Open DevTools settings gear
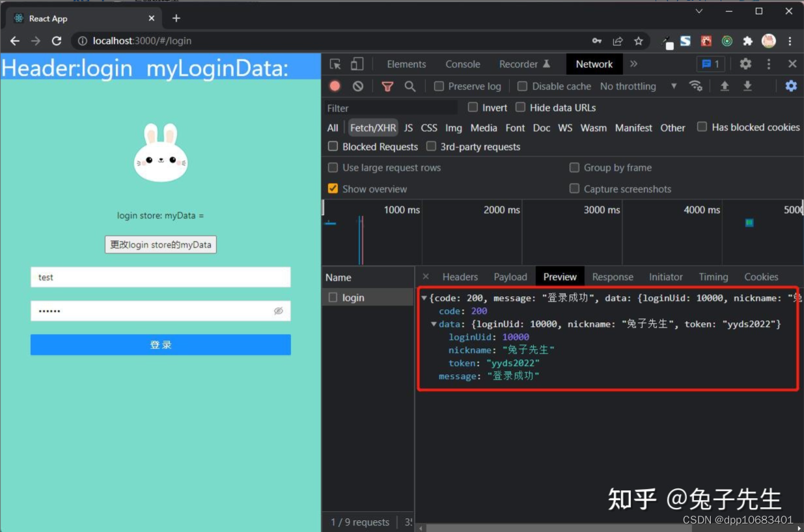Image resolution: width=804 pixels, height=532 pixels. click(x=745, y=64)
